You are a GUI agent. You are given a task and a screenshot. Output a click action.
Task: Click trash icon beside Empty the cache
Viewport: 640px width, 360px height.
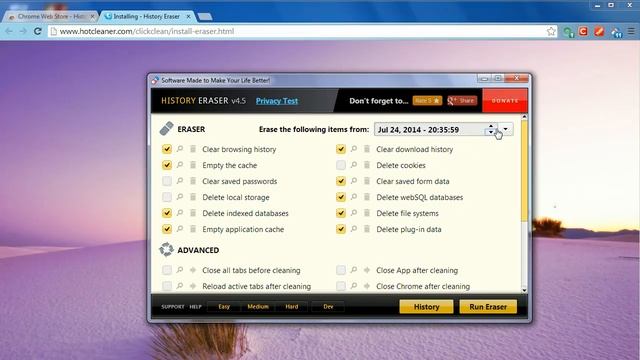193,165
